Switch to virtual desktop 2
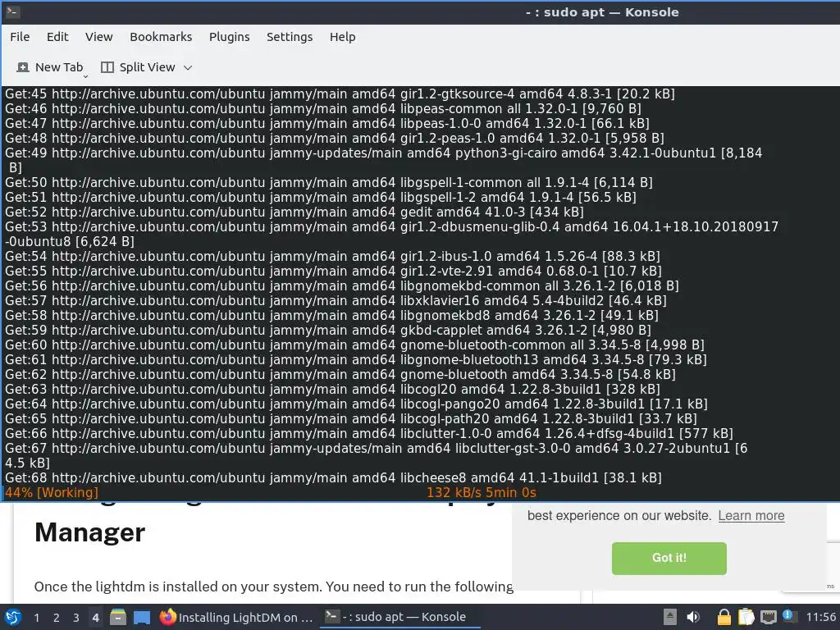Image resolution: width=840 pixels, height=630 pixels. [57, 618]
